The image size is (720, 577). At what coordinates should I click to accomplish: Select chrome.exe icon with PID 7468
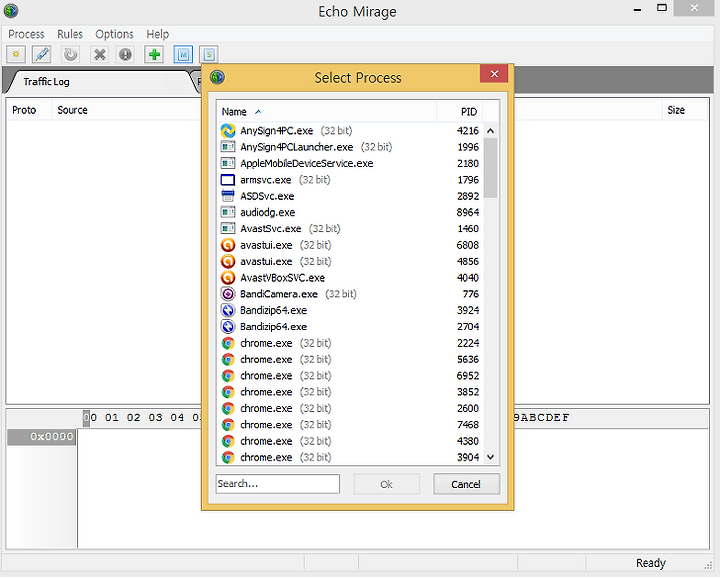(228, 425)
